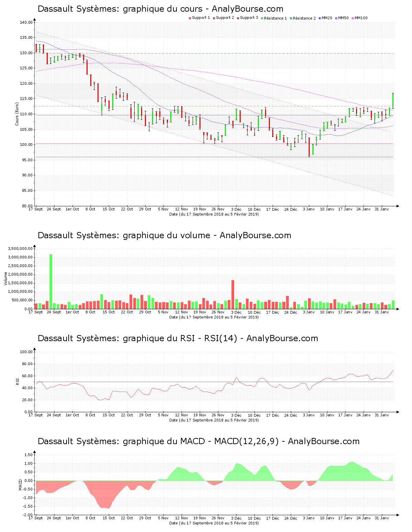Click the MACD(12,26,9) chart title
The height and width of the screenshot is (532, 412).
(x=198, y=441)
